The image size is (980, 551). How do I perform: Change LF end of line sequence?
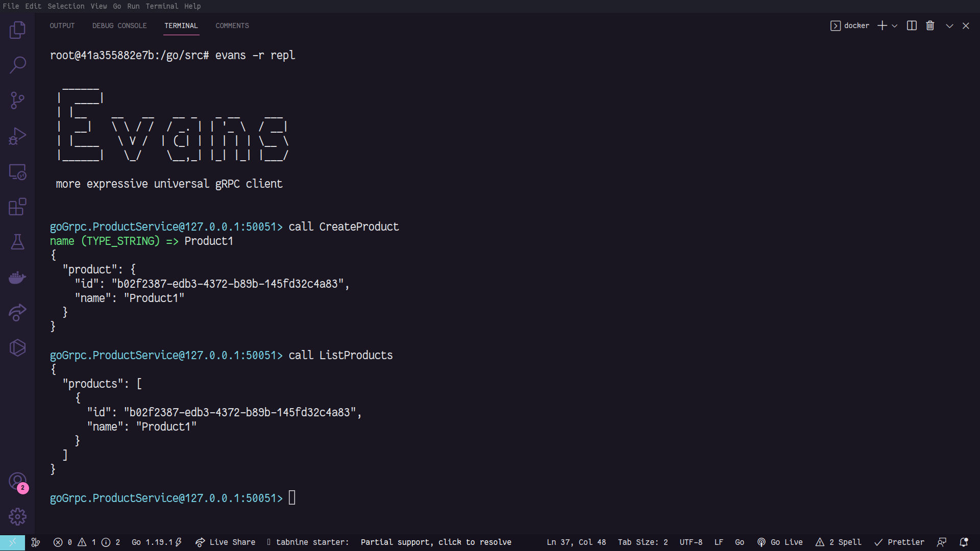(x=719, y=542)
